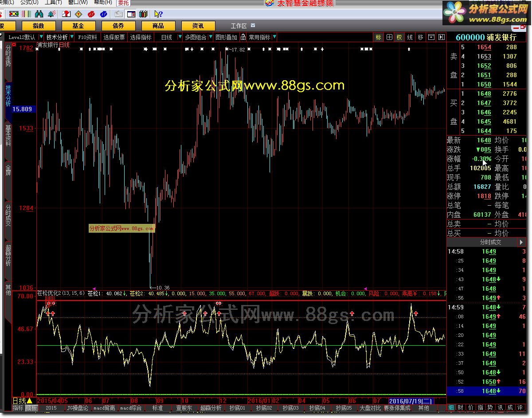This screenshot has height=418, width=532.
Task: Click the arrow on 分时成交 header
Action: pos(521,242)
